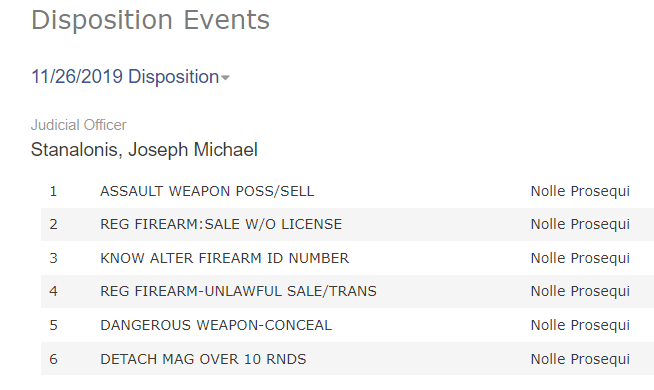
Task: Select DETACH MAG OVER 10 RNDS charge
Action: pos(203,359)
